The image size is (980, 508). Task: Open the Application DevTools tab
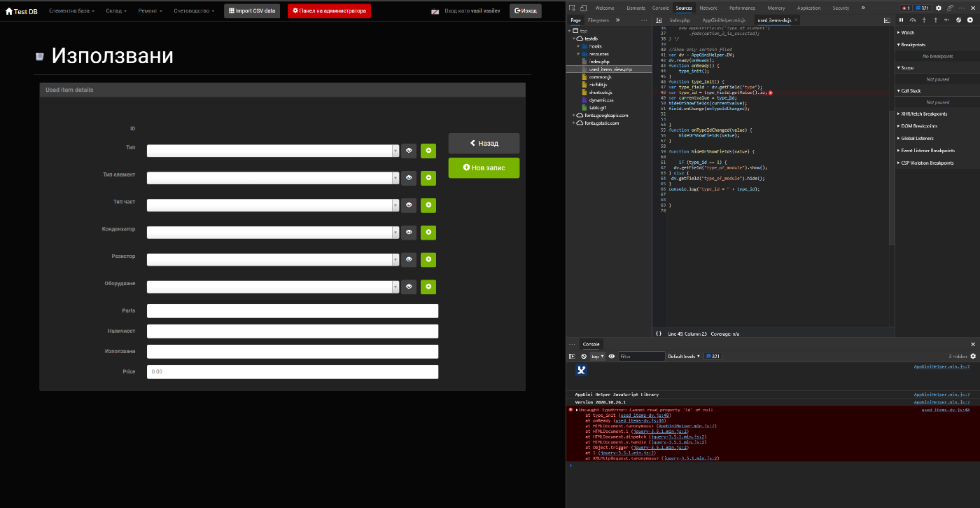808,8
